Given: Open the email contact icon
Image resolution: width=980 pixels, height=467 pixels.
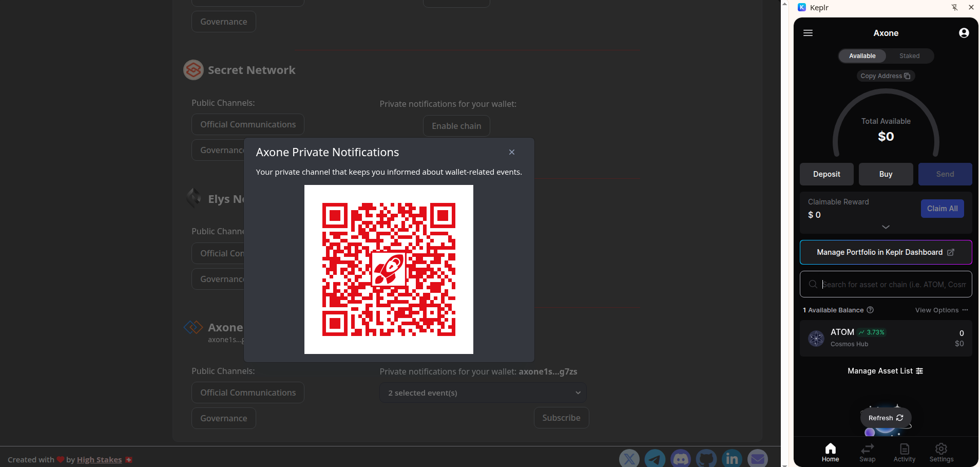Looking at the screenshot, I should pos(758,459).
